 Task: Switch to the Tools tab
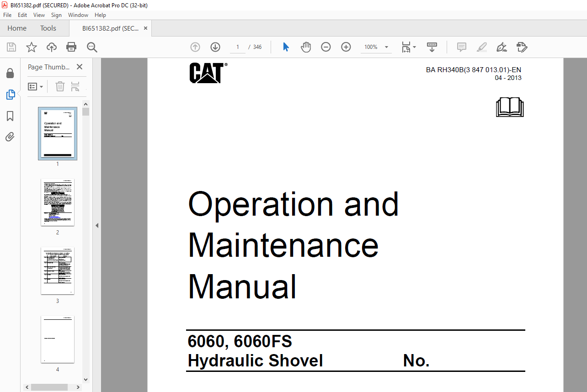pos(48,28)
